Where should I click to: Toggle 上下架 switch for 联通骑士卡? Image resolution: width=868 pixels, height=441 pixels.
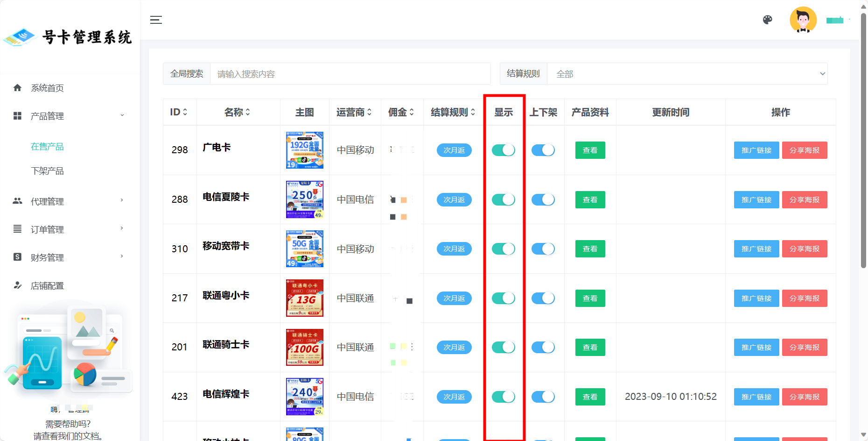pos(543,347)
